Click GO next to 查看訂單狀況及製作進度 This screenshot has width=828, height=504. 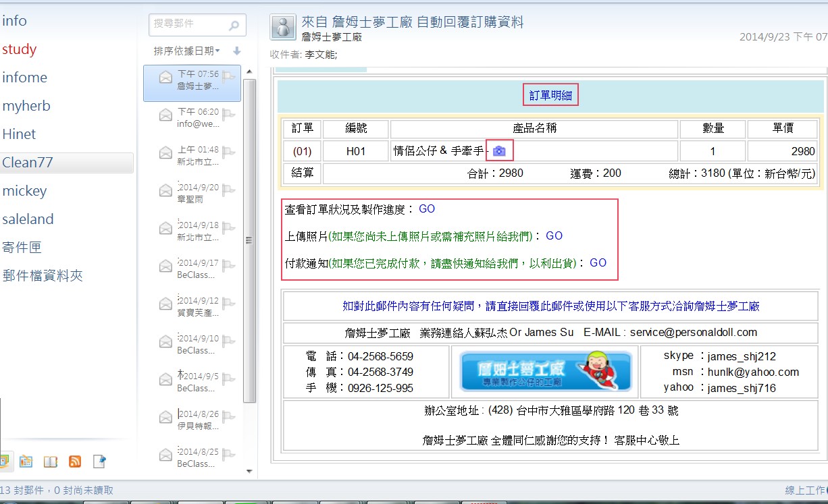point(427,209)
